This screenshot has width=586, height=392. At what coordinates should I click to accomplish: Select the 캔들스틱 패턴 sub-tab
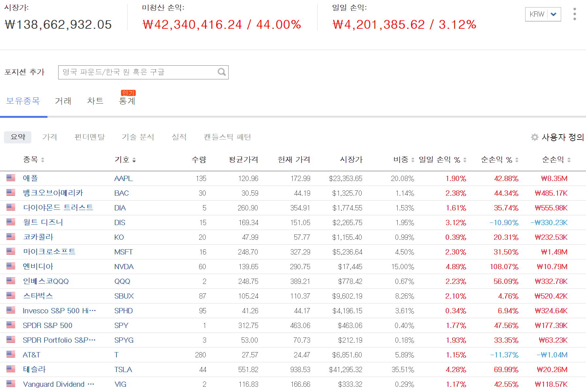[227, 137]
